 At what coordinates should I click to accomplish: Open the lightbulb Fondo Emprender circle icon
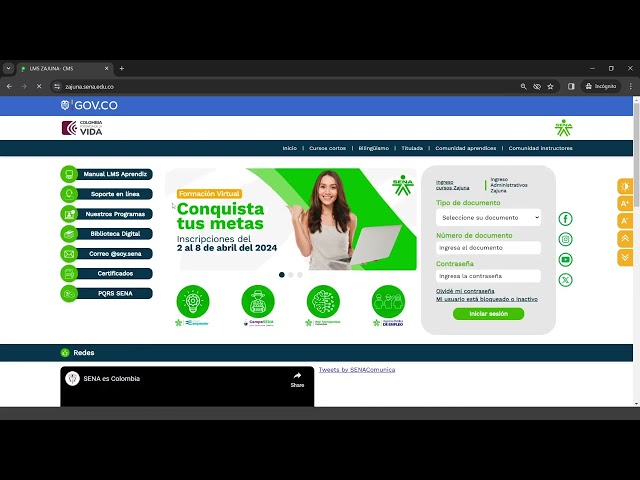(x=193, y=301)
